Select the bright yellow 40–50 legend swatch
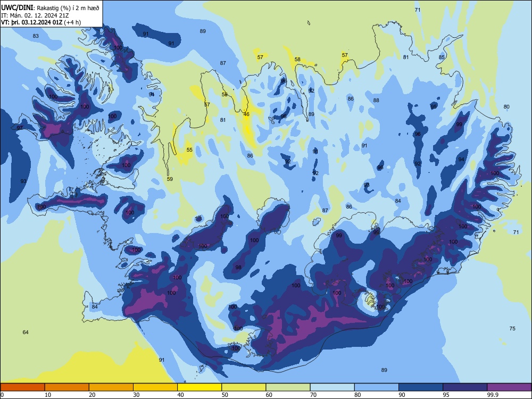Viewport: 532px width, 399px height. (199, 387)
